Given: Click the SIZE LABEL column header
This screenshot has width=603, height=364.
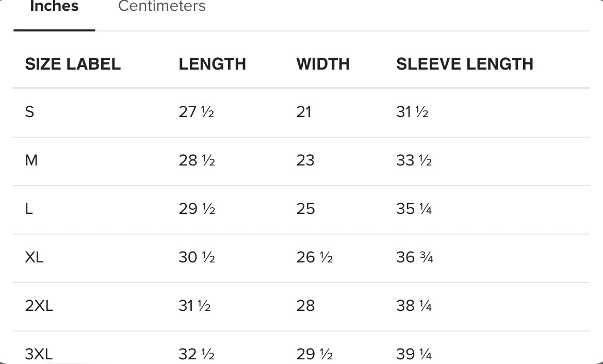Looking at the screenshot, I should click(x=73, y=64).
